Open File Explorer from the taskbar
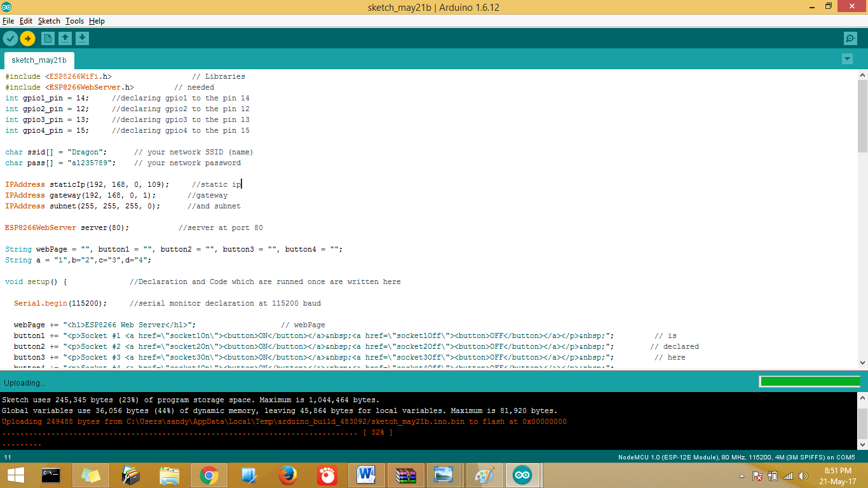 [x=170, y=475]
